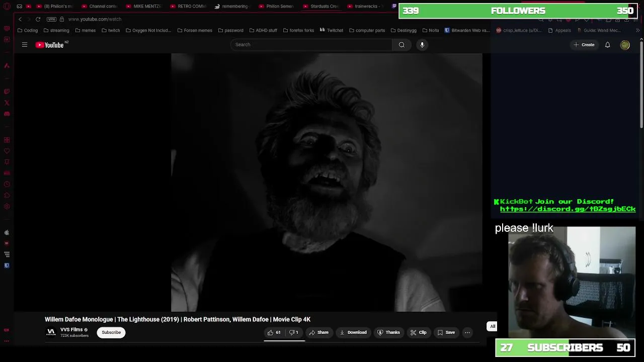Open Discord in the sidebar

(x=7, y=114)
